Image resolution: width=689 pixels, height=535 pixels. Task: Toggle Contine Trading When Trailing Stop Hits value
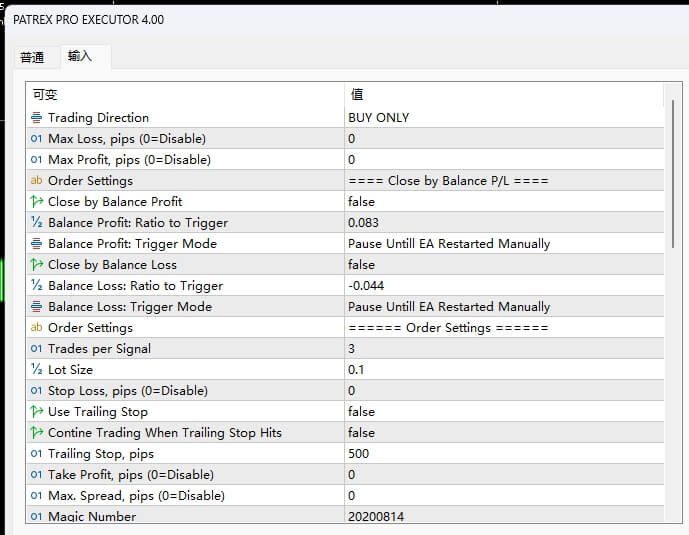pos(504,433)
